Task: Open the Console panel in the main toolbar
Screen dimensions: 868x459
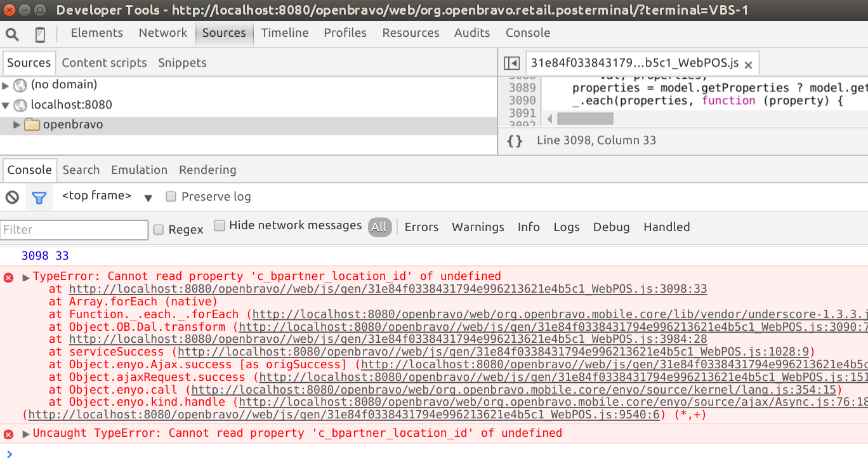Action: 528,33
